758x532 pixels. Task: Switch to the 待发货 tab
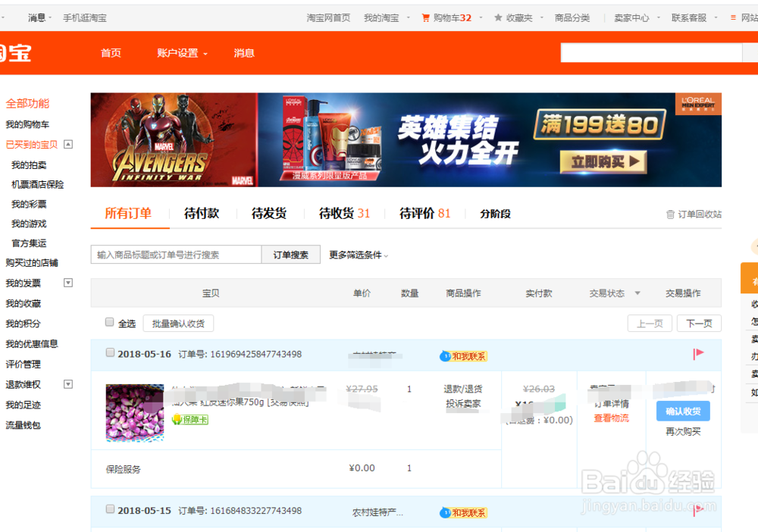pos(269,214)
